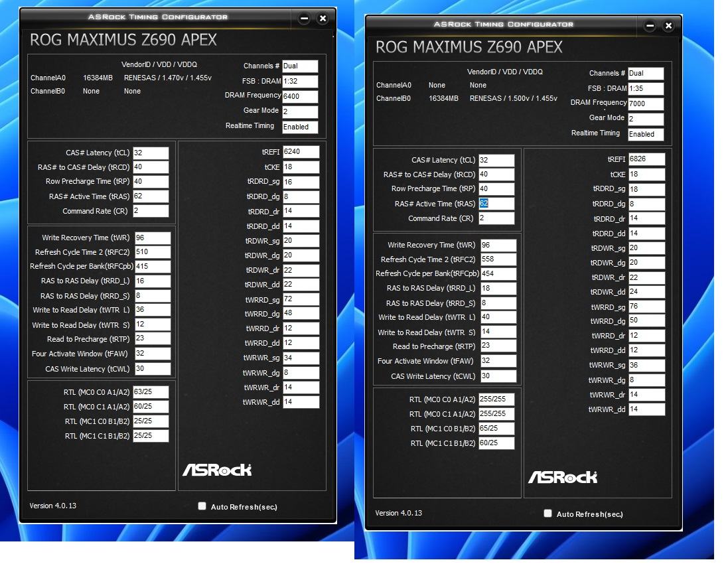Click Row Precharge Time field in left window
The width and height of the screenshot is (728, 564).
pyautogui.click(x=151, y=182)
